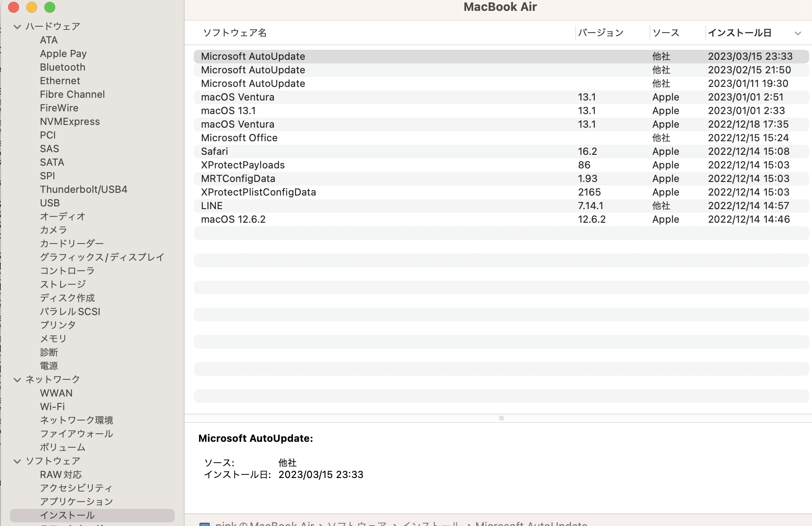Sort by ソフトウェア名 column header
The height and width of the screenshot is (526, 812).
click(234, 33)
